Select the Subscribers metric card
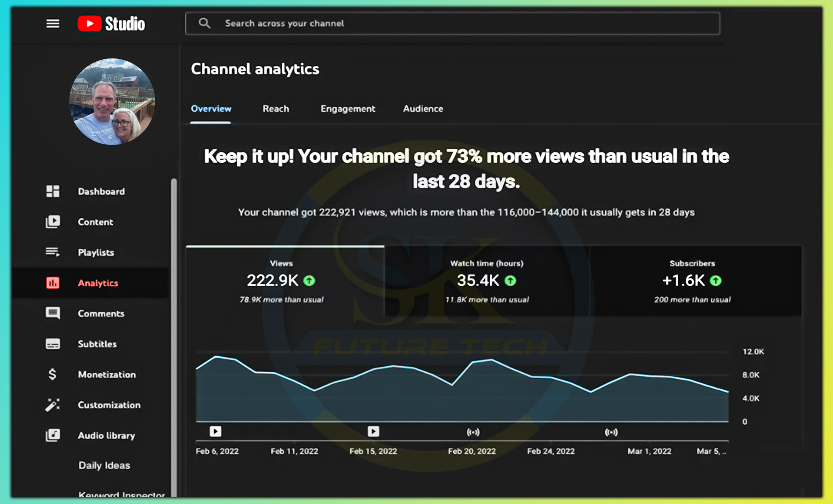833x504 pixels. [692, 281]
